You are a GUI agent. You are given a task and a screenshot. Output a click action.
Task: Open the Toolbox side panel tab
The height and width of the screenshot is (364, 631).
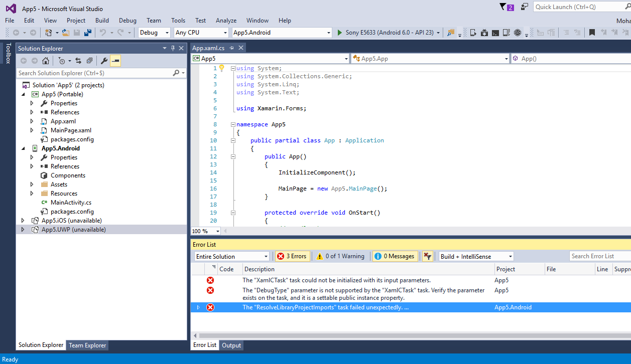click(x=8, y=53)
